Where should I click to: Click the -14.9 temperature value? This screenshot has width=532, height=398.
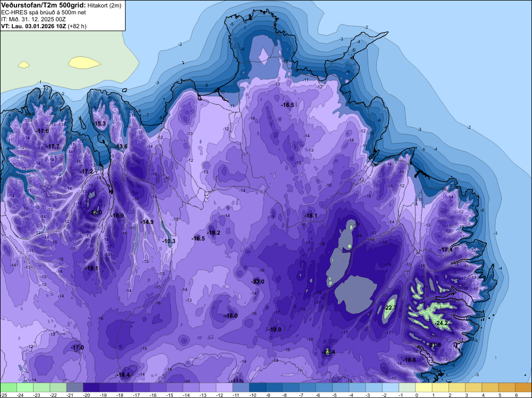[x=147, y=222]
